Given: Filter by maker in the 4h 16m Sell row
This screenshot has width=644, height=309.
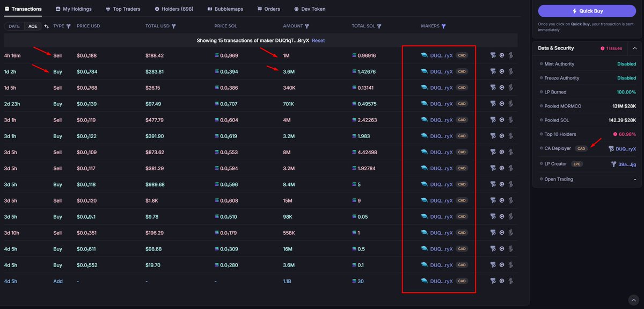Looking at the screenshot, I should 493,55.
